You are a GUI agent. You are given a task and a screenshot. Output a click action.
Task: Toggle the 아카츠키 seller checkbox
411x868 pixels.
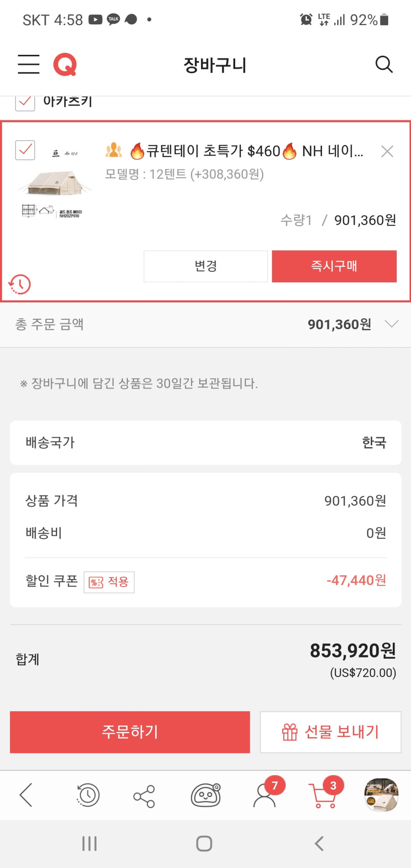(25, 102)
